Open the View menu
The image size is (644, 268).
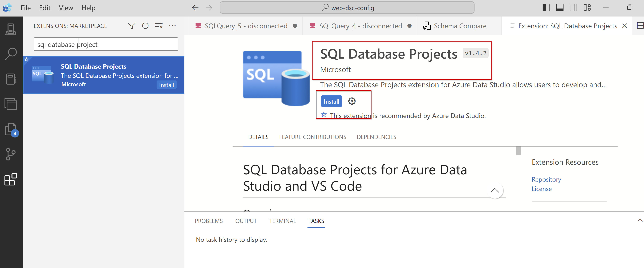(66, 8)
